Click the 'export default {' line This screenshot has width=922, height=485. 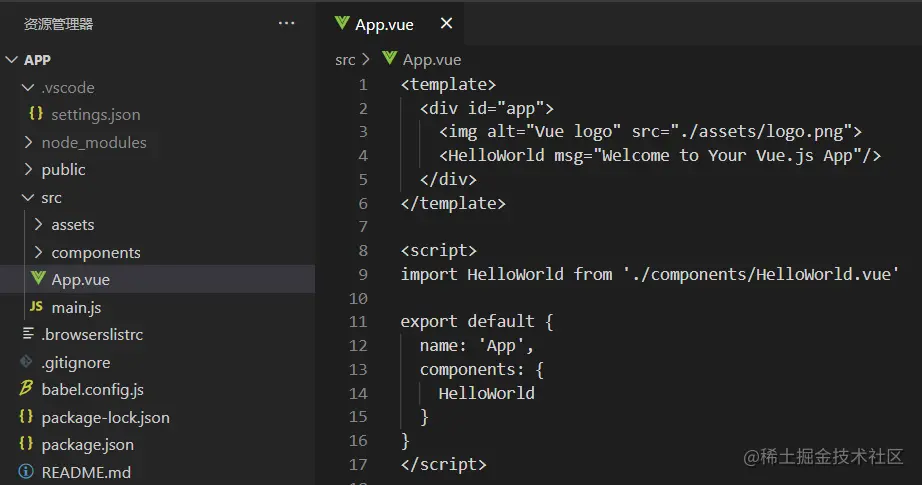pyautogui.click(x=477, y=322)
